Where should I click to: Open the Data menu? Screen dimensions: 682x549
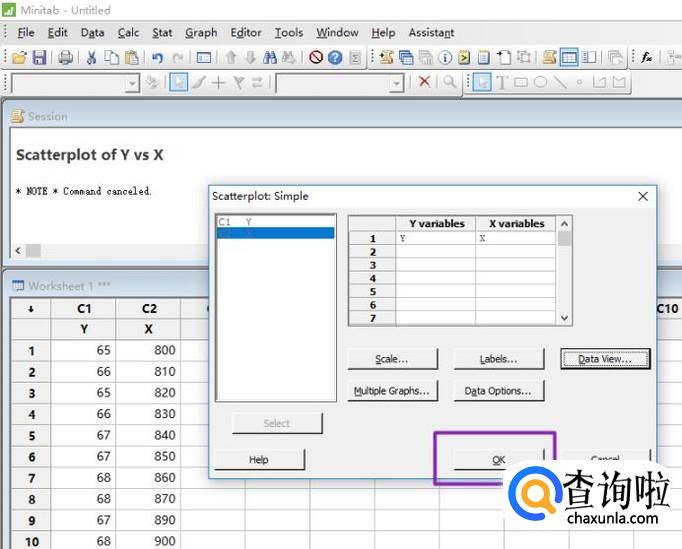click(x=92, y=33)
